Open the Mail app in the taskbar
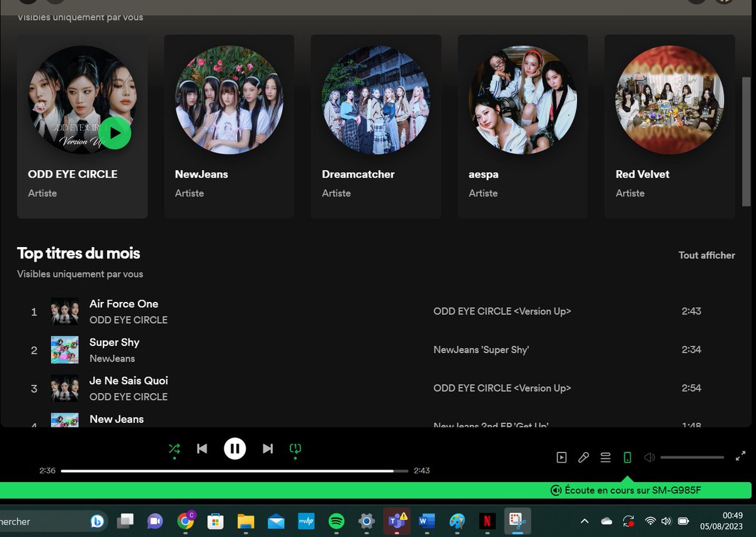The image size is (756, 537). 275,521
